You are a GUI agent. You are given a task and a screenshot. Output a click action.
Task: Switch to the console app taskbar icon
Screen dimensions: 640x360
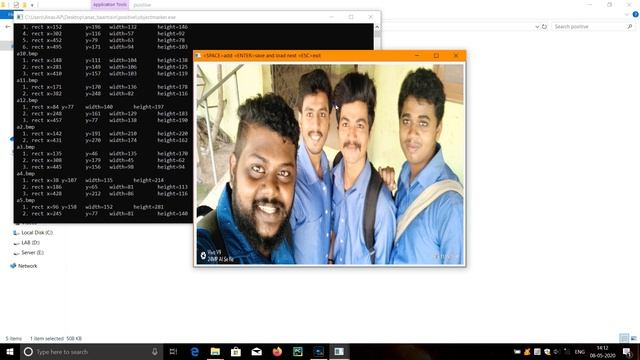[318, 351]
